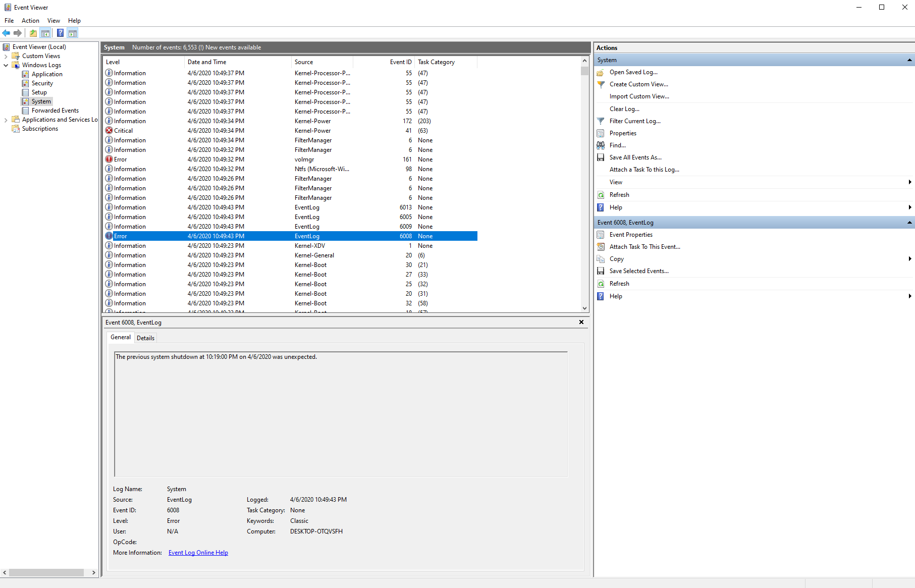The width and height of the screenshot is (915, 588).
Task: Click Attach a Task To this Log... action
Action: click(644, 170)
